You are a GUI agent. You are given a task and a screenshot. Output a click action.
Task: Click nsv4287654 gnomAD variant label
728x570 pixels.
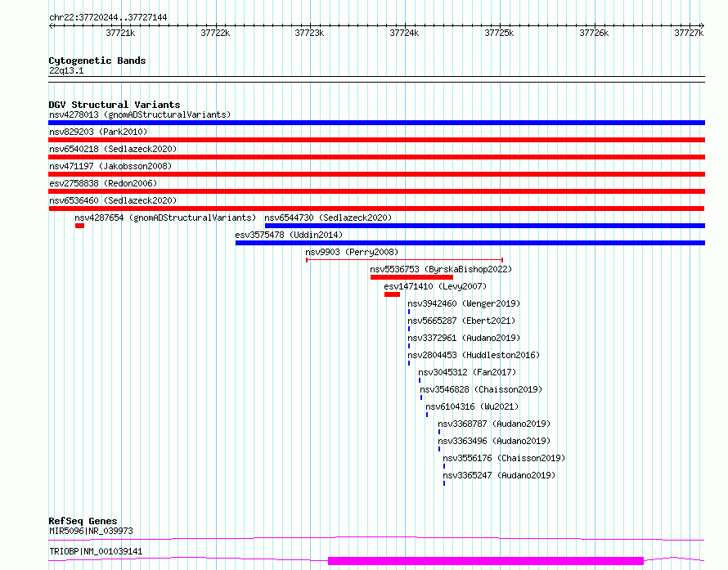165,218
